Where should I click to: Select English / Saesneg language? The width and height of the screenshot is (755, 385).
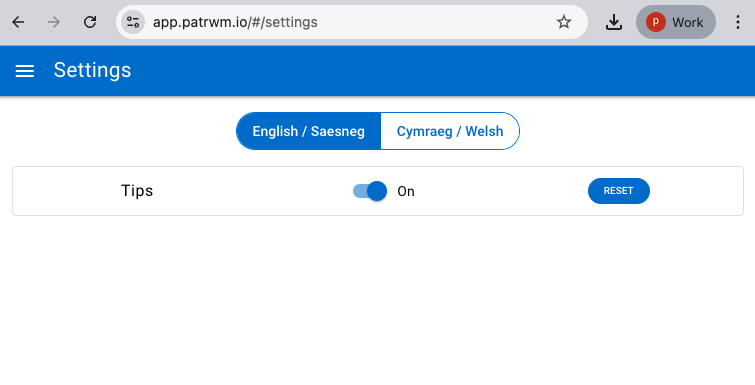click(309, 131)
